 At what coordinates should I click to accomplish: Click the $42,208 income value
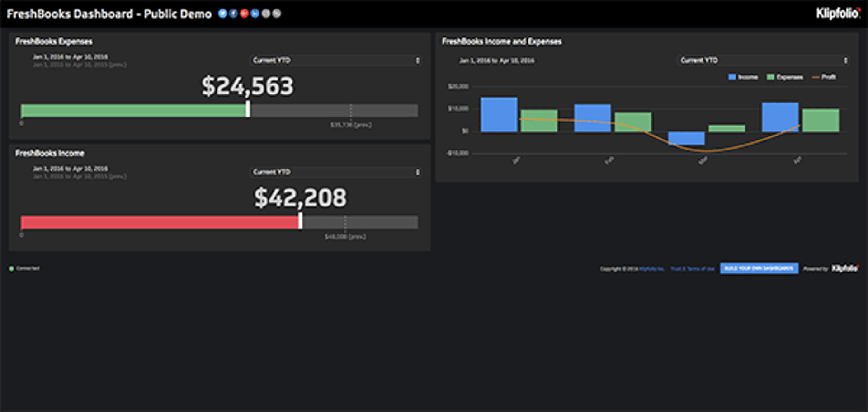tap(301, 197)
